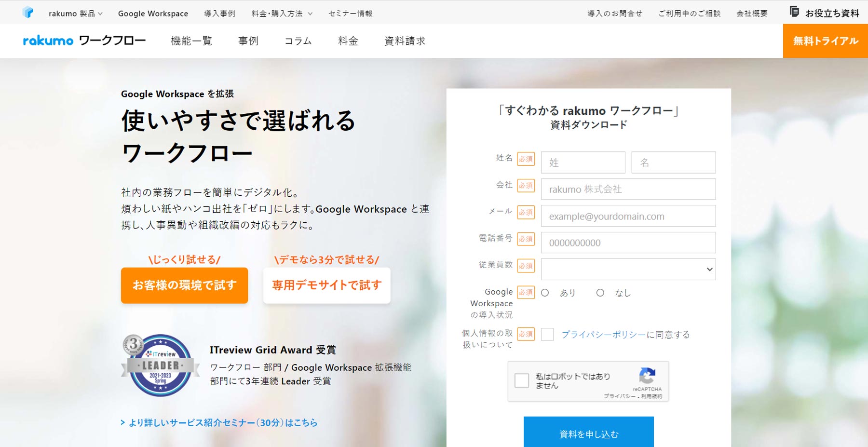Go to 事例 page
This screenshot has width=868, height=447.
(248, 41)
